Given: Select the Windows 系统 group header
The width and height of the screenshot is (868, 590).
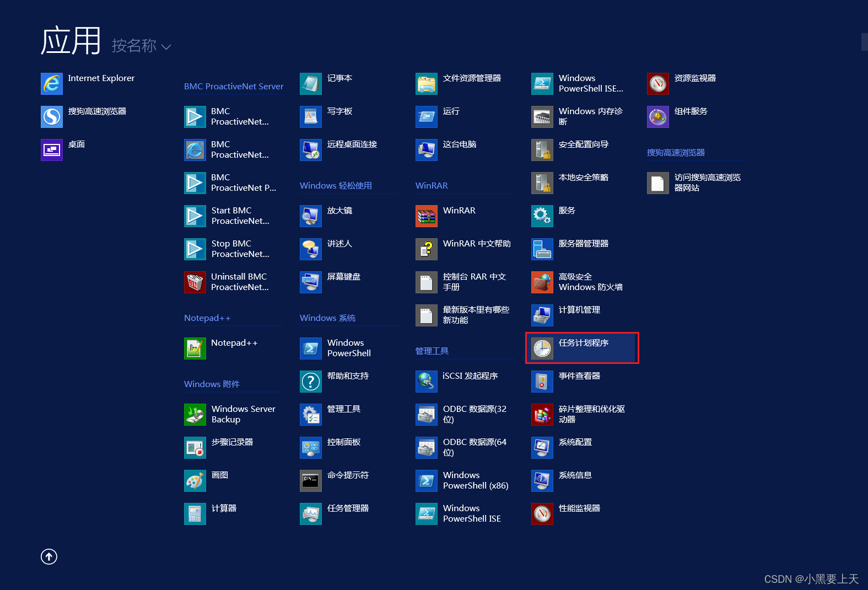Looking at the screenshot, I should (327, 318).
